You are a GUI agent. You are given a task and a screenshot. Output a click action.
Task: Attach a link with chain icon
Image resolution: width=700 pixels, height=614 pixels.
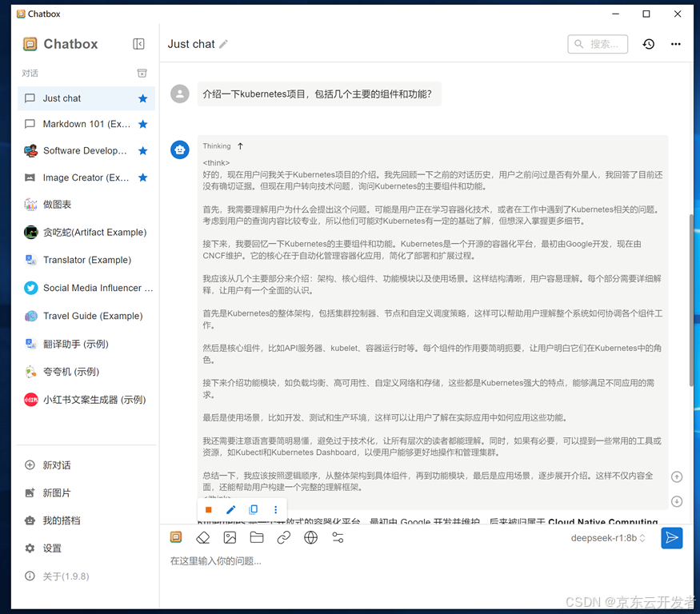[284, 537]
